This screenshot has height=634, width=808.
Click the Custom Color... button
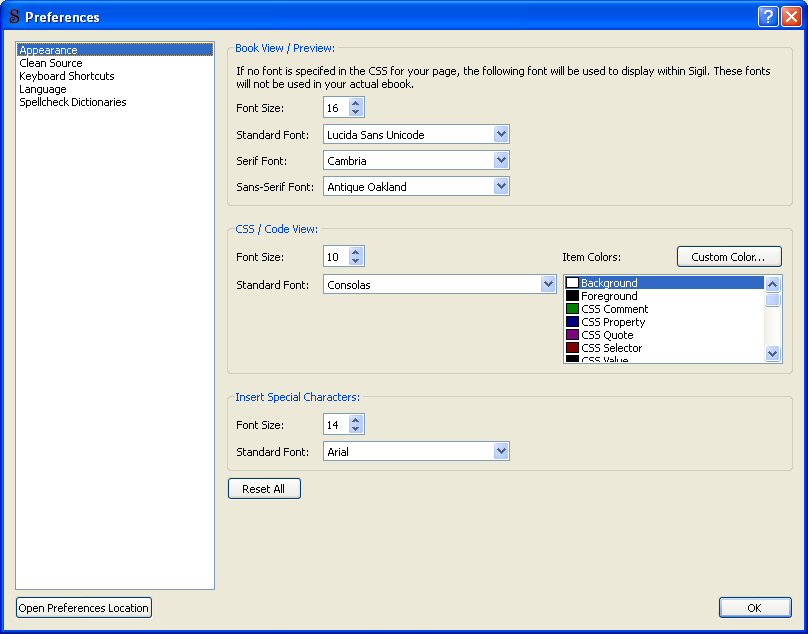729,257
